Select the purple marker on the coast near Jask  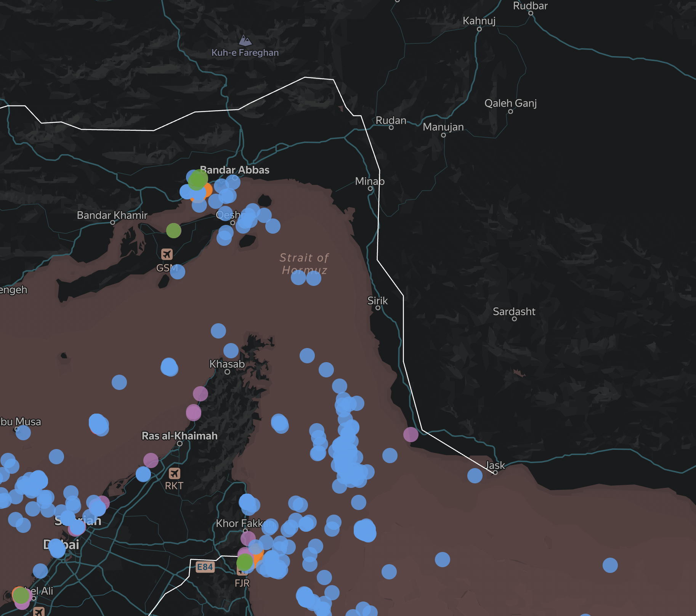click(x=411, y=435)
